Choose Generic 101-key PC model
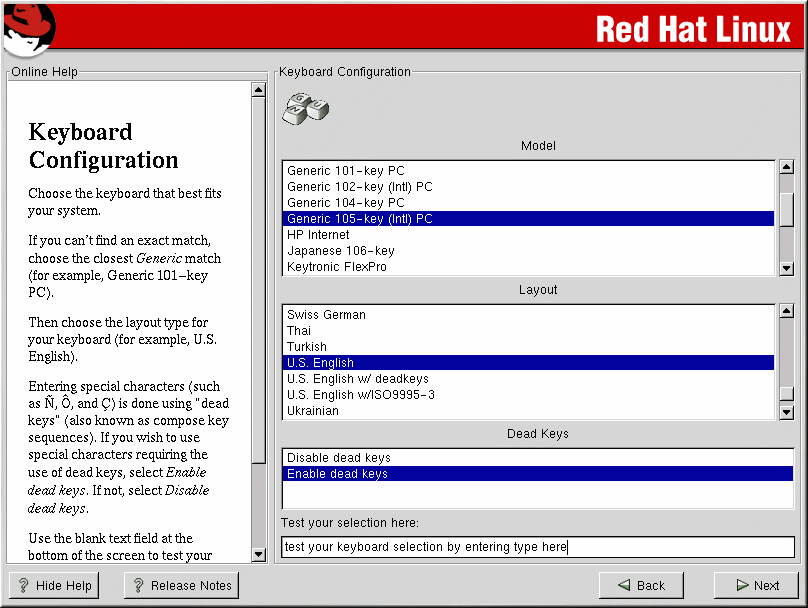 pos(345,171)
